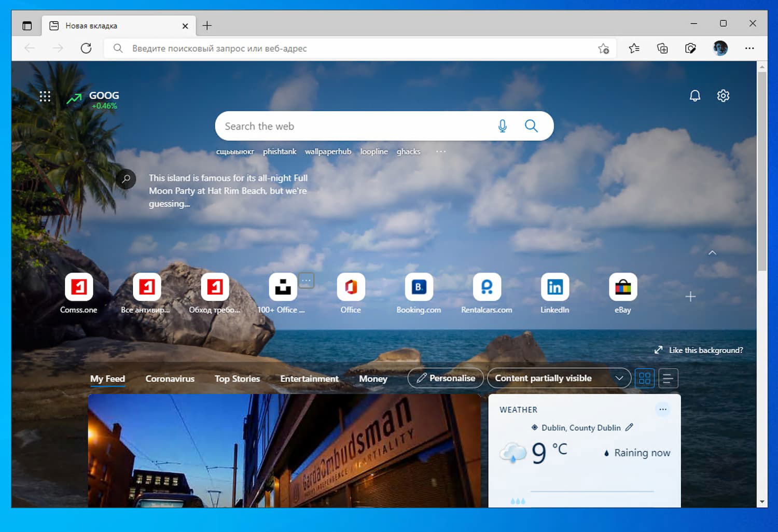Open the Collections panel
This screenshot has width=778, height=532.
point(662,48)
